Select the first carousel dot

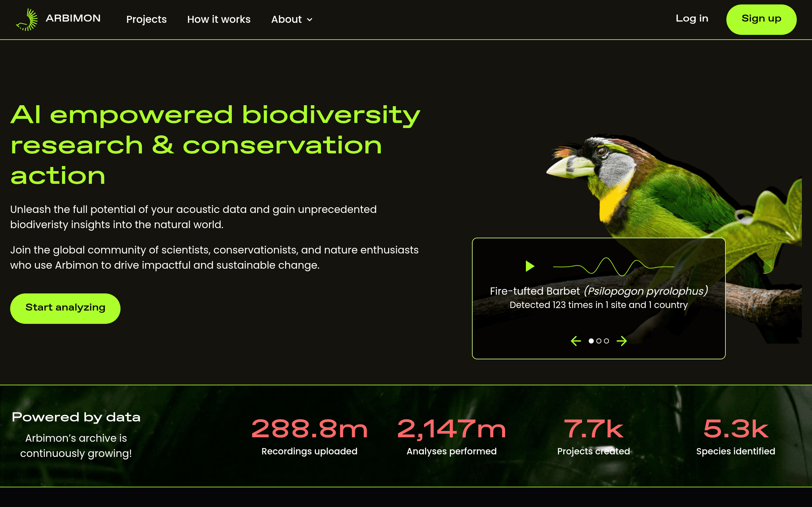tap(591, 341)
